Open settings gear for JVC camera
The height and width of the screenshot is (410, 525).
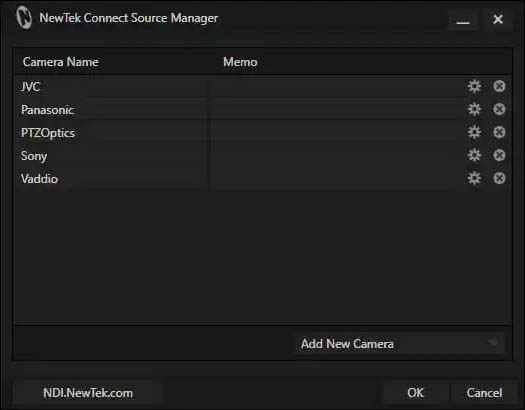[x=474, y=86]
